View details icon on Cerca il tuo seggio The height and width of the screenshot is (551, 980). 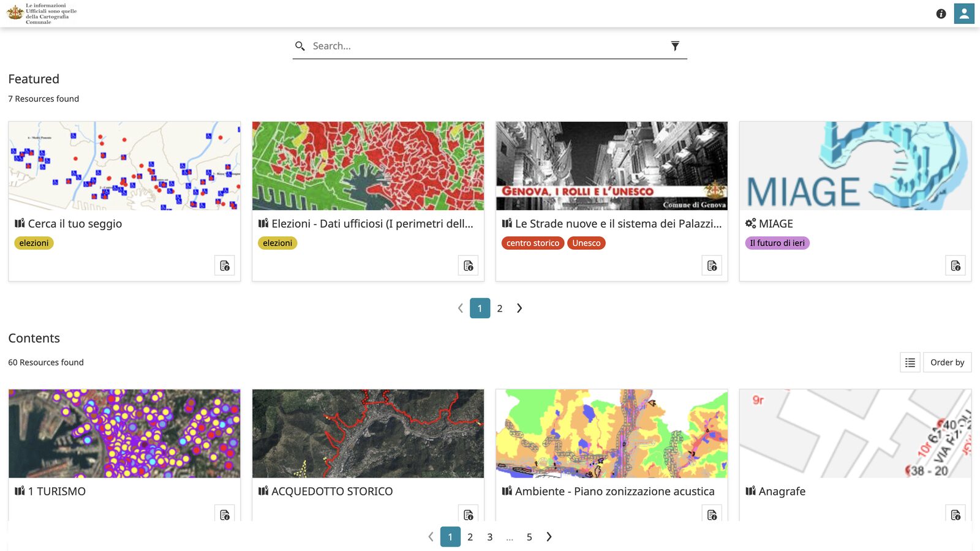pyautogui.click(x=225, y=266)
